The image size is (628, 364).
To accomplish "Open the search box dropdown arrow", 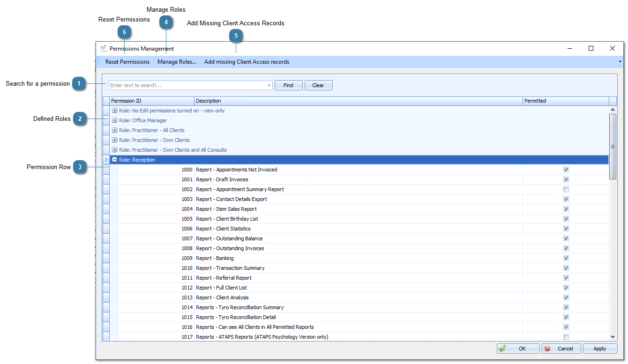I will 269,85.
